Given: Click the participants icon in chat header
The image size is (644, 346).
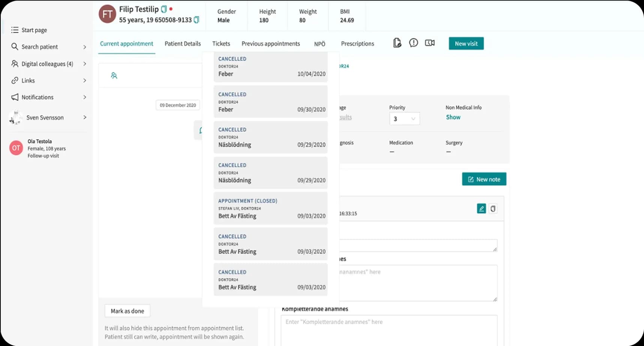Looking at the screenshot, I should 114,75.
